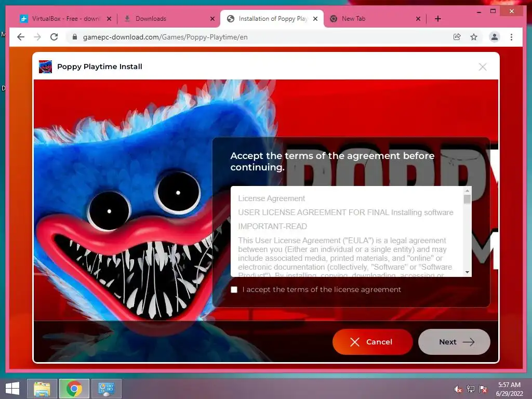Cancel the Poppy Playtime installation
This screenshot has height=399, width=532.
tap(373, 342)
